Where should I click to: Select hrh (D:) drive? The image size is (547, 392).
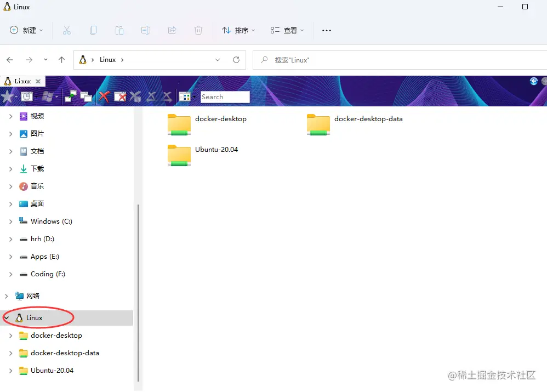(42, 239)
